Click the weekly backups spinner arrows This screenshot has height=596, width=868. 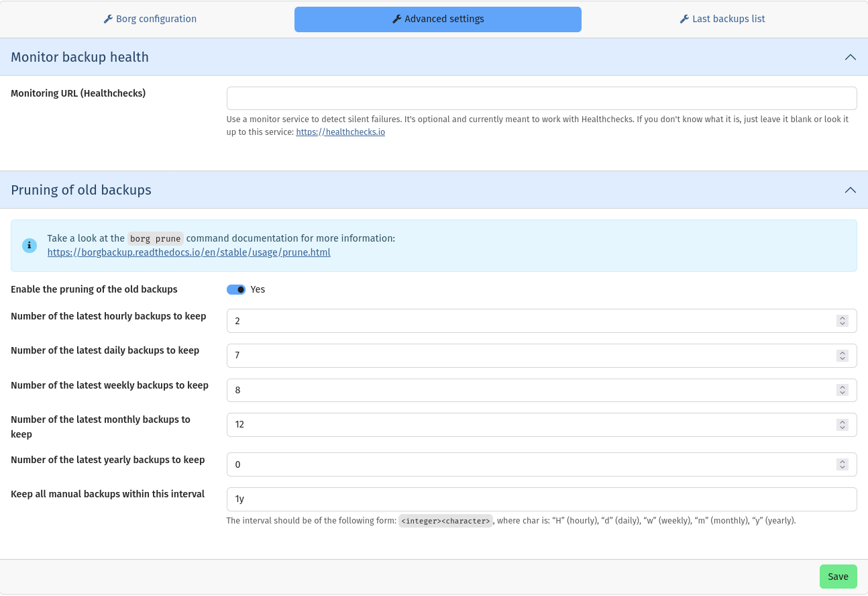843,390
